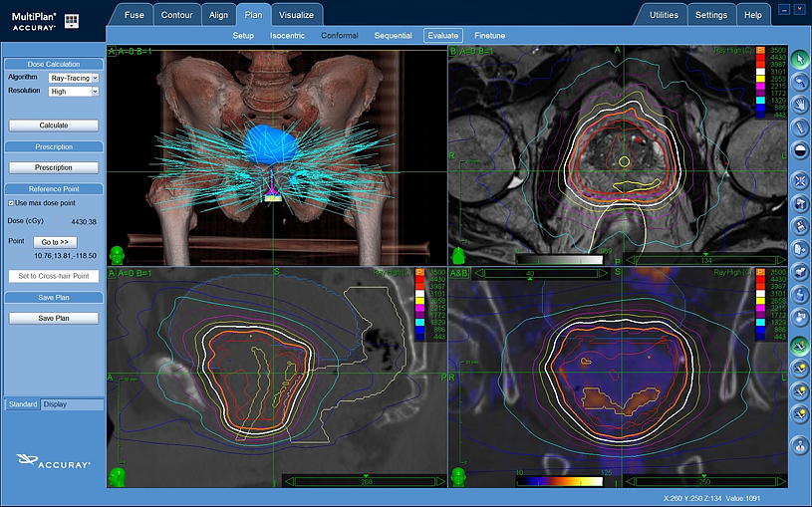Click the Prescription button
The height and width of the screenshot is (507, 812).
click(x=54, y=167)
